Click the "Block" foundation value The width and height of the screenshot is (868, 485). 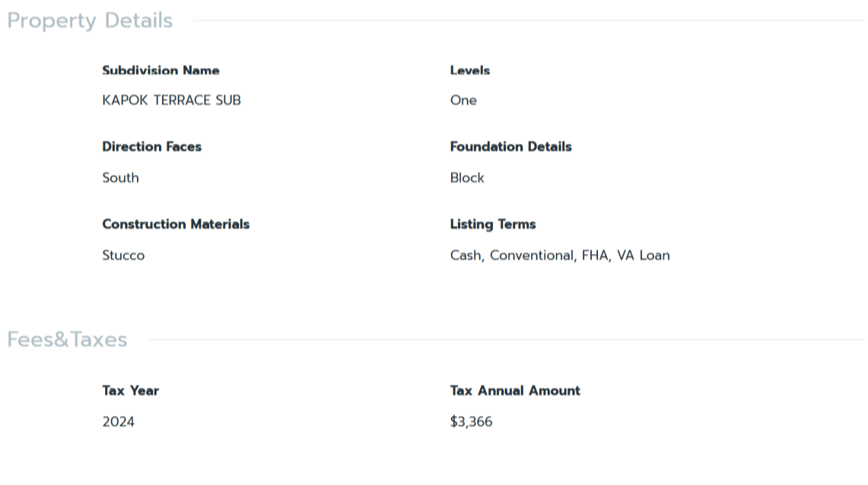pyautogui.click(x=467, y=178)
